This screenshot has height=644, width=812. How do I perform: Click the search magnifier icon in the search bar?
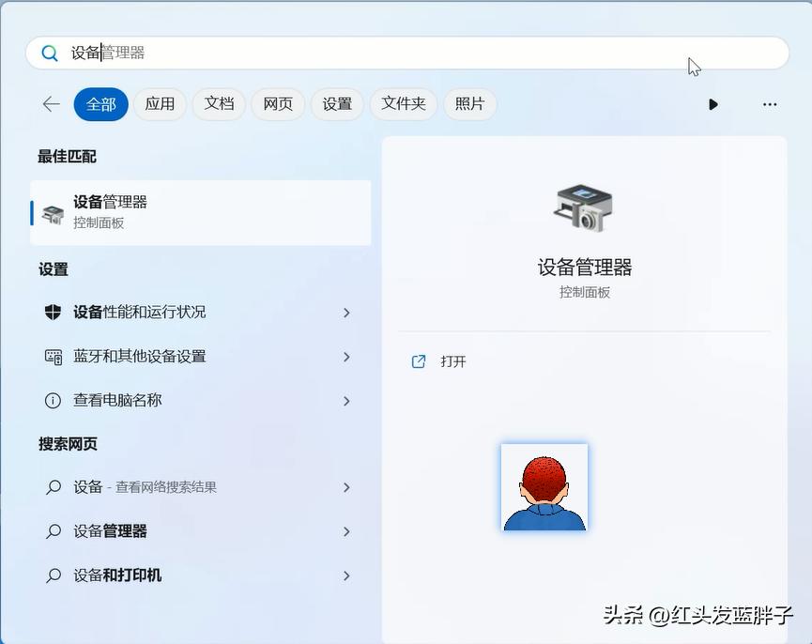click(x=50, y=53)
